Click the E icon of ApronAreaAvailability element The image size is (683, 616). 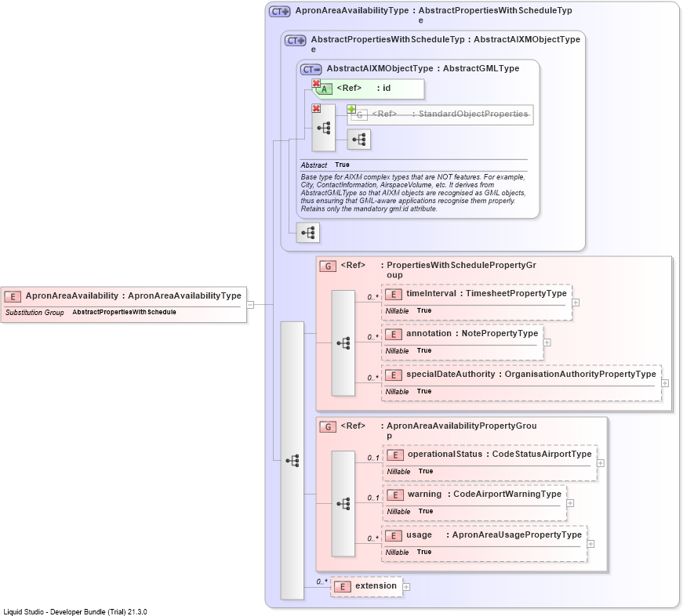coord(13,297)
